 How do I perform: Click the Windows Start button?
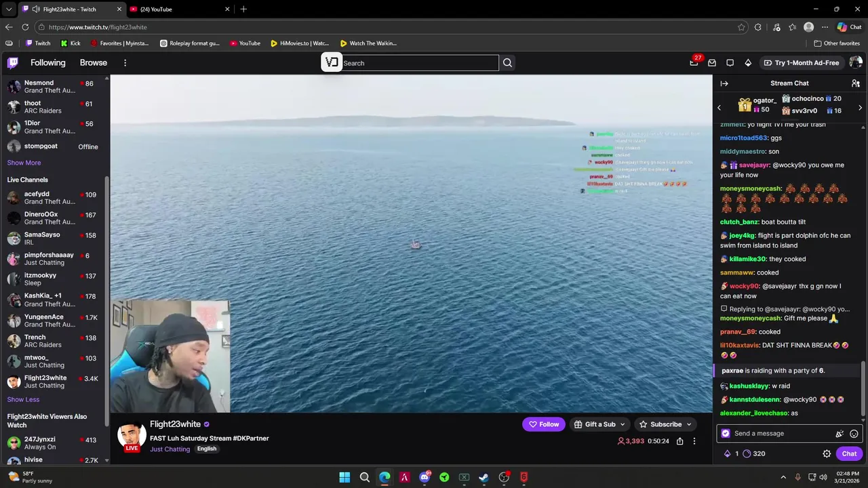pyautogui.click(x=344, y=477)
